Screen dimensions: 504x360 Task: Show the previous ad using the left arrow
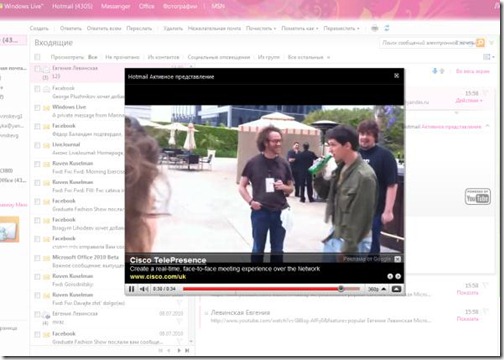(390, 276)
